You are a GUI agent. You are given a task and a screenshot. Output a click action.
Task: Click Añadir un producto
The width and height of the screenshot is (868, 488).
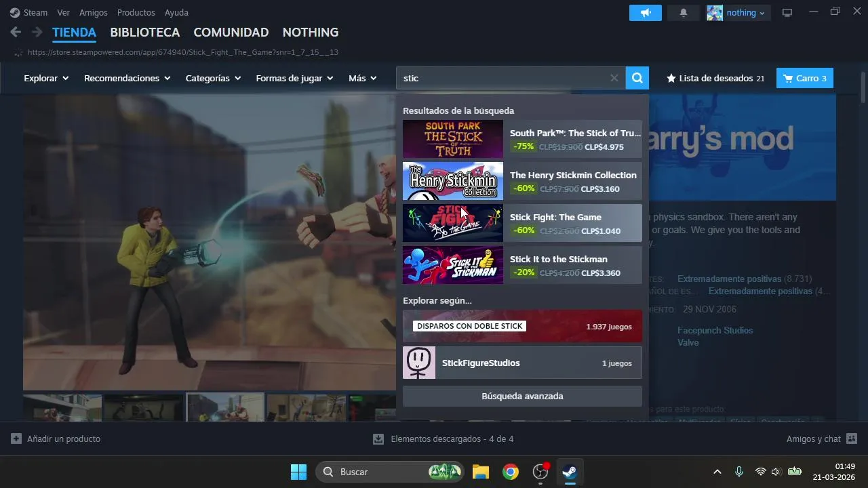click(x=56, y=439)
